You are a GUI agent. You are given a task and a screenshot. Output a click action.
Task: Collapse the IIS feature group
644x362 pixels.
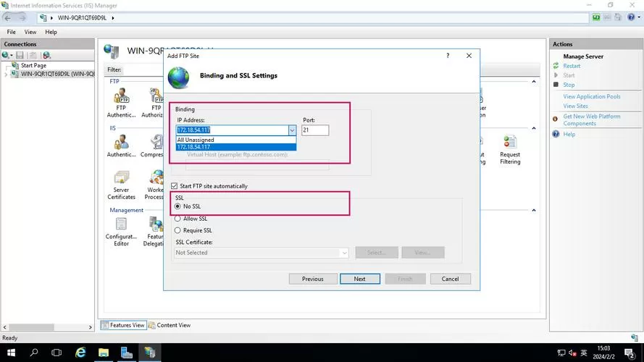(533, 128)
